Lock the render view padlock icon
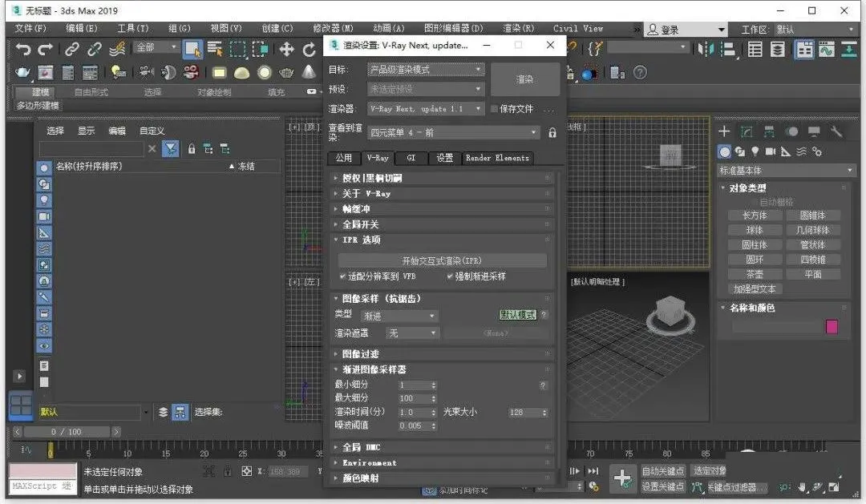866x504 pixels. pos(552,132)
